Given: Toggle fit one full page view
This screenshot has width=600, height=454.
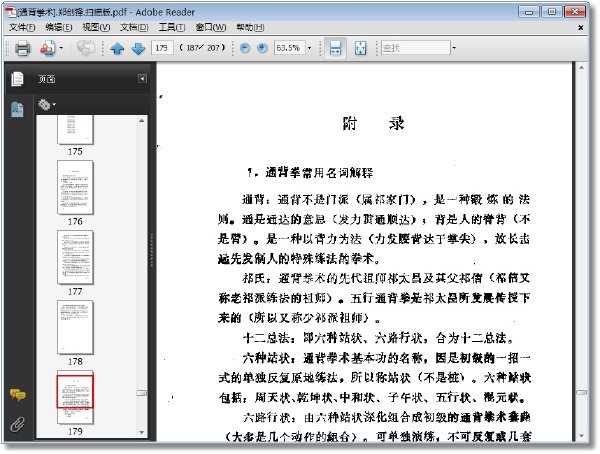Looking at the screenshot, I should click(360, 48).
